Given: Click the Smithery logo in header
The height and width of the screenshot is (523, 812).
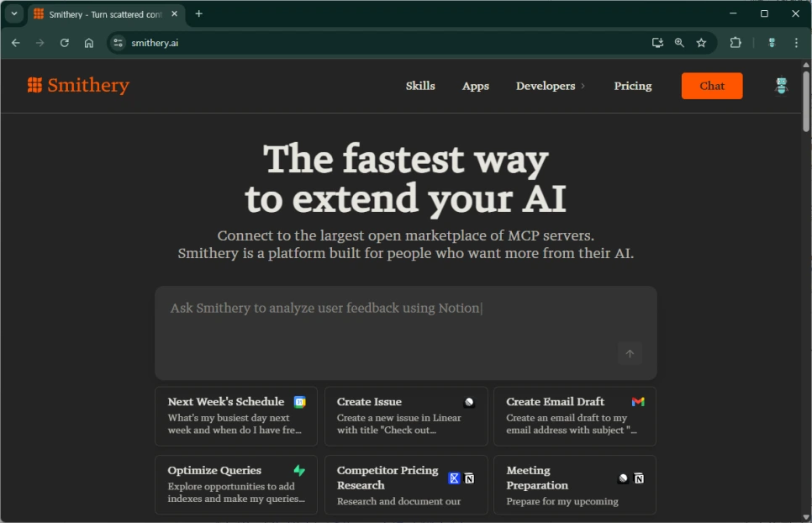Looking at the screenshot, I should click(78, 86).
